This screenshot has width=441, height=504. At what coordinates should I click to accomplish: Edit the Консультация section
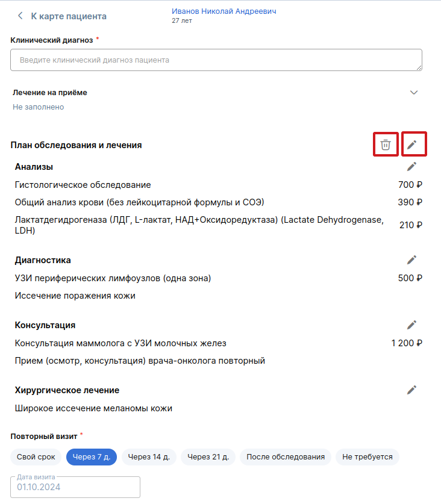[412, 325]
